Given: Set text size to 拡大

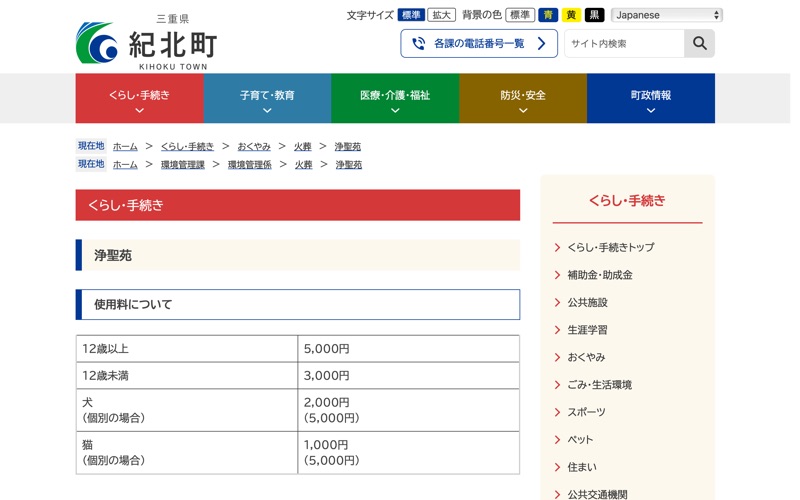Looking at the screenshot, I should [441, 15].
